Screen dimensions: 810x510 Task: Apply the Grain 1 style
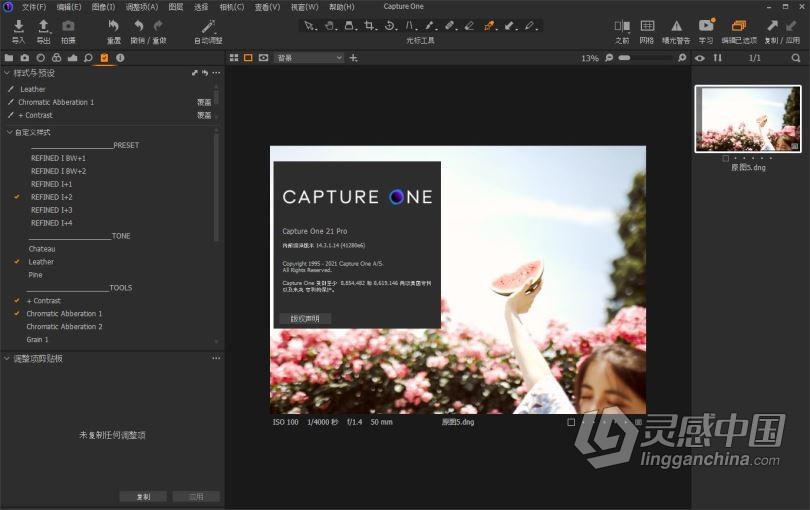[x=37, y=339]
